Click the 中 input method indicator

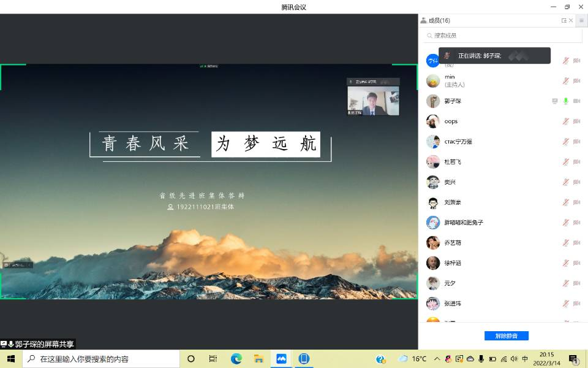[524, 358]
